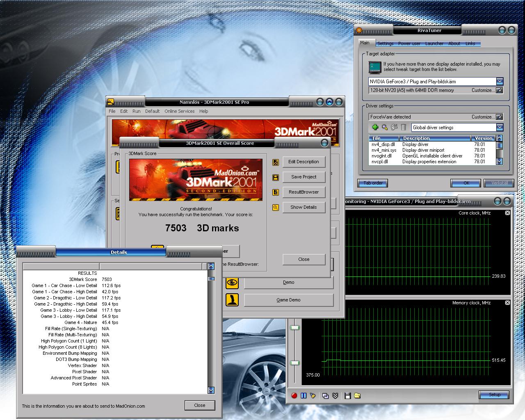The image size is (525, 420).
Task: Close the Memory clock graph panel
Action: coord(507,303)
